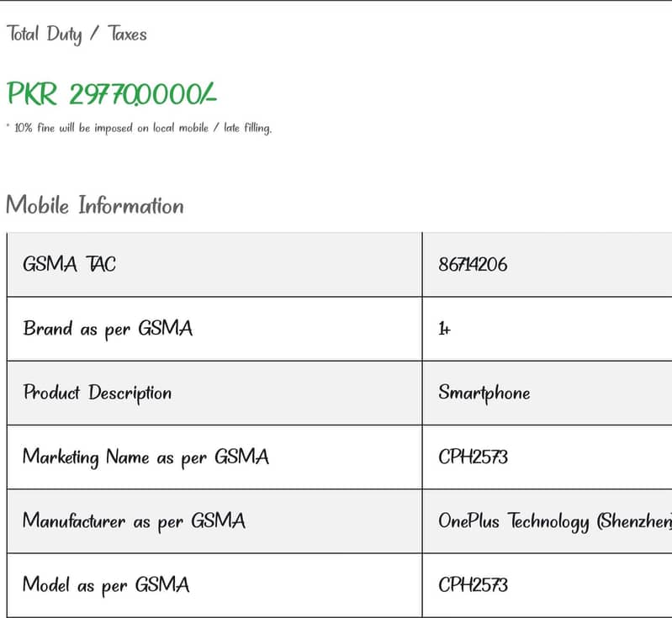The image size is (672, 618).
Task: Click the 'Marketing Name as per GSMA' label
Action: pos(146,457)
